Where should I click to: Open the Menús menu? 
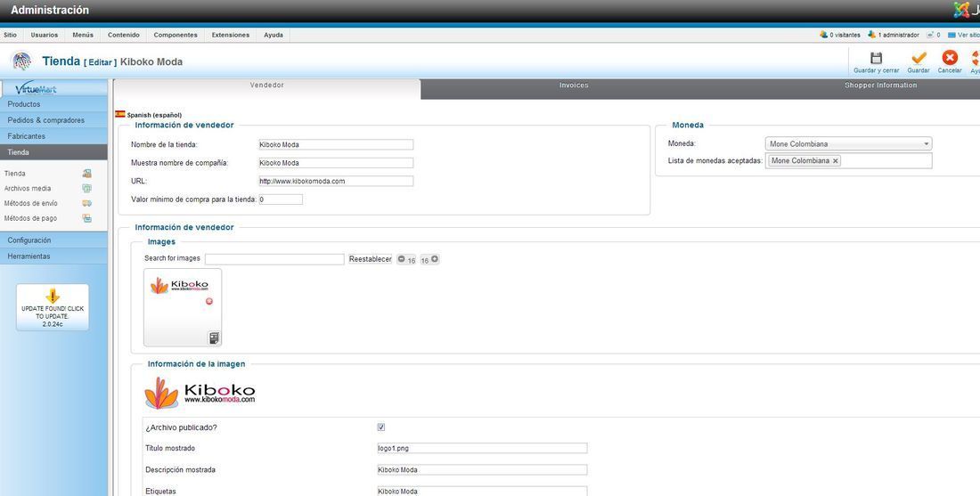point(83,35)
